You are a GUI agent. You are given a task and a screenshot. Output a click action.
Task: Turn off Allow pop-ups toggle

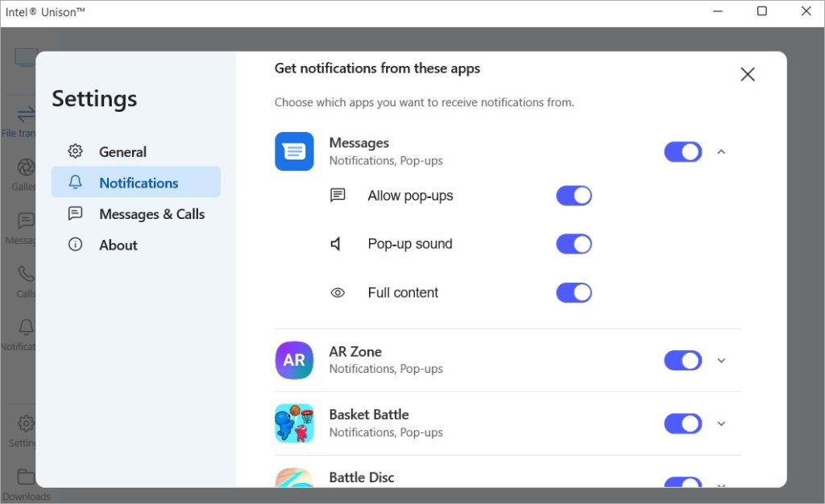pyautogui.click(x=574, y=196)
